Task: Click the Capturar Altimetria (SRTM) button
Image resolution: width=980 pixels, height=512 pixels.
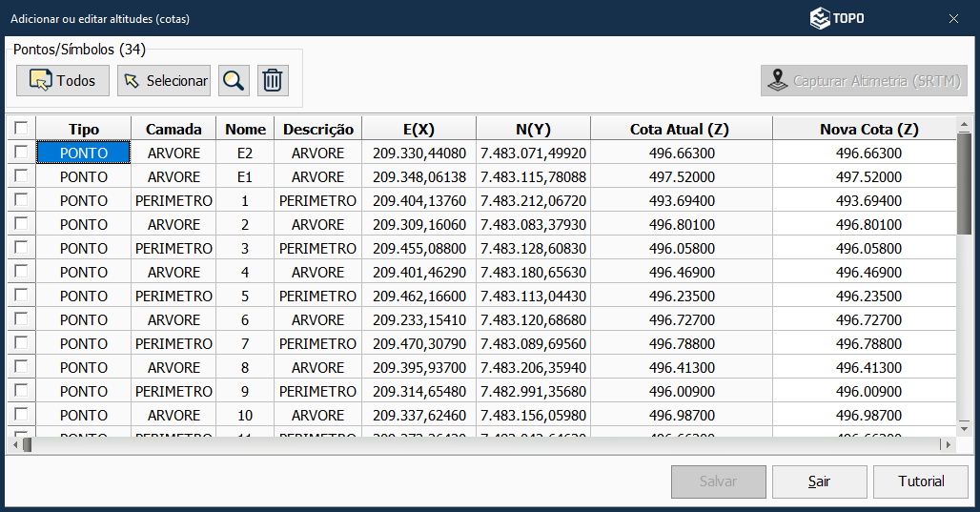Action: 865,81
